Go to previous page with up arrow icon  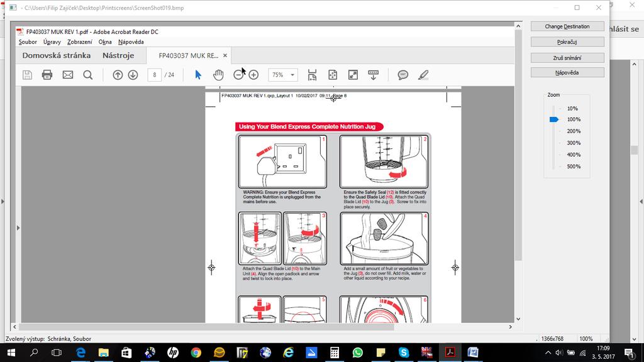[118, 75]
